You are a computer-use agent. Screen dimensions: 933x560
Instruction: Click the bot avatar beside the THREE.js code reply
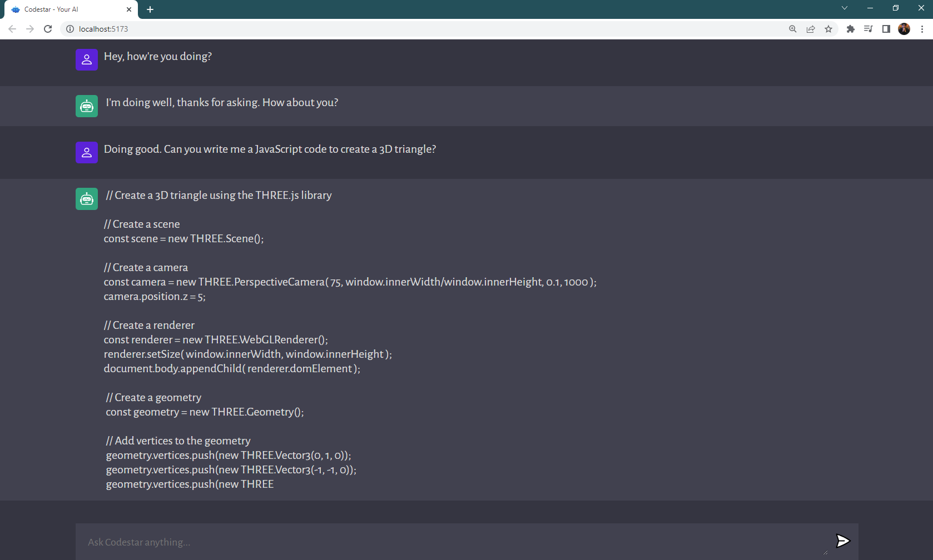click(x=87, y=199)
